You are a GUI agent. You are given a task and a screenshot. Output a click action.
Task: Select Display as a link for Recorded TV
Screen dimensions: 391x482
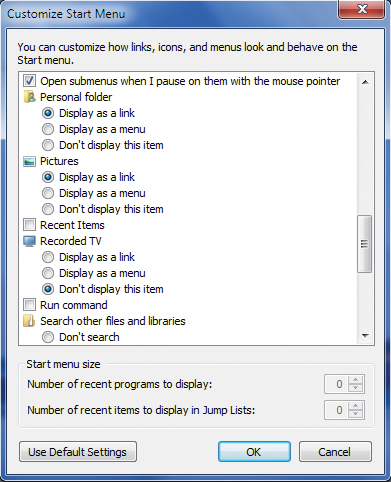[48, 257]
